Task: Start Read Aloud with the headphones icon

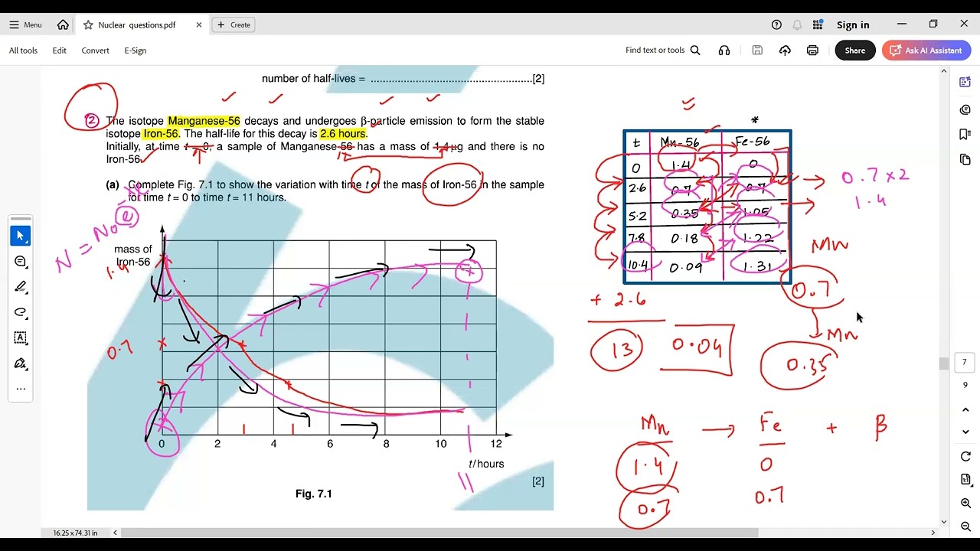Action: 724,51
